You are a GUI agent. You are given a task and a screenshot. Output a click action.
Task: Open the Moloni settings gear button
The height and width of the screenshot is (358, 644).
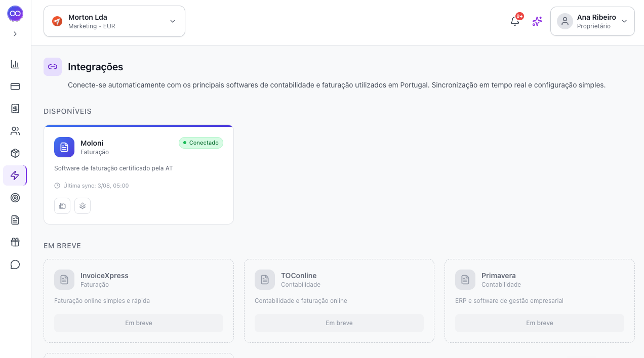(x=83, y=206)
